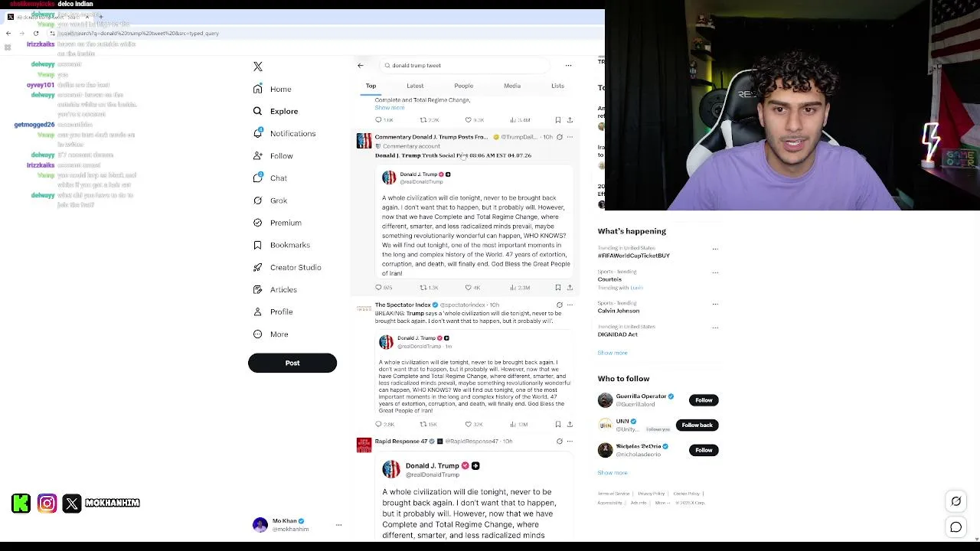
Task: Show more trends under What's happening
Action: (x=612, y=353)
